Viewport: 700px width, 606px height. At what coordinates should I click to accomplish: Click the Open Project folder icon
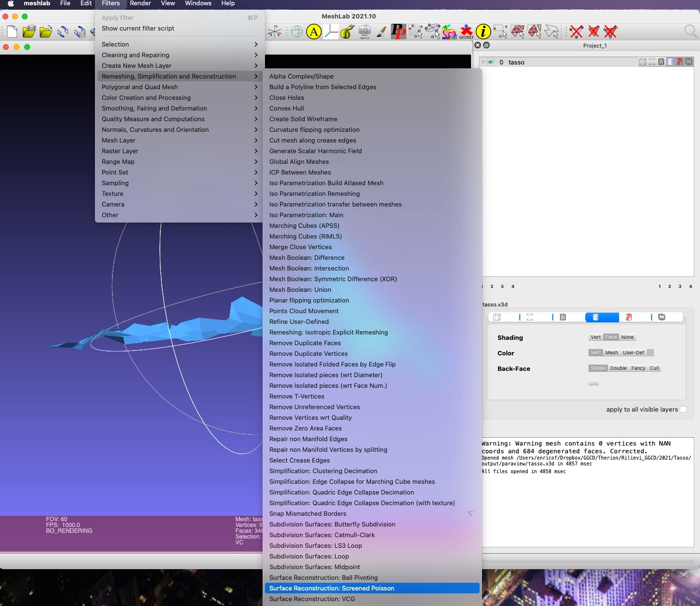click(x=29, y=32)
